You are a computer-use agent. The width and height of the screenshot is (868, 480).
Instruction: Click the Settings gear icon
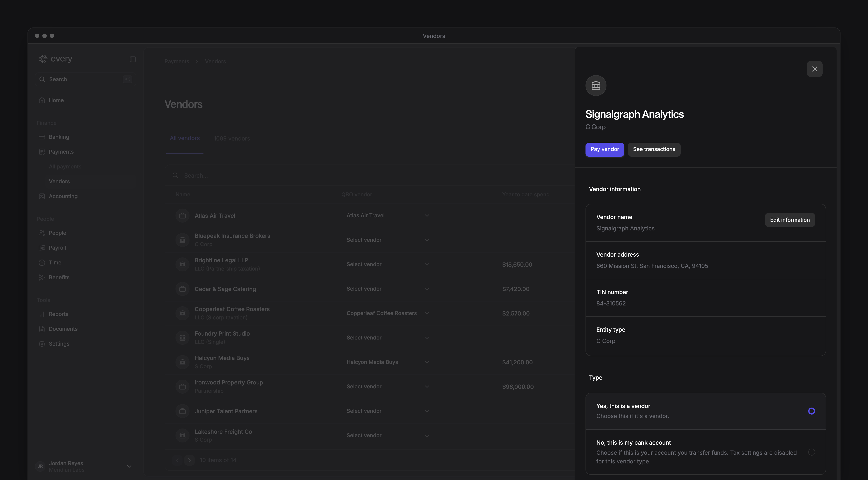[x=42, y=344]
